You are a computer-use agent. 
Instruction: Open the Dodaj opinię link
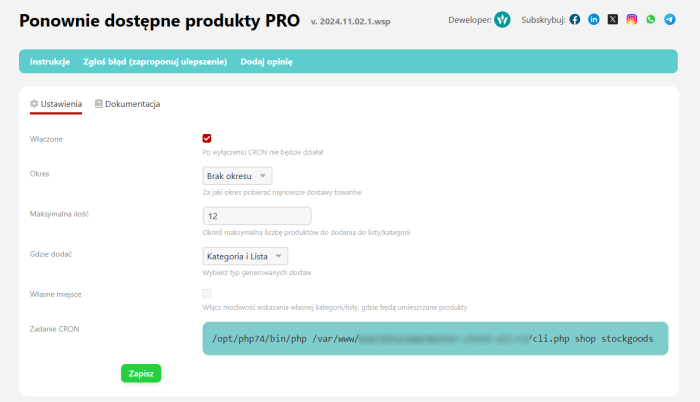267,62
